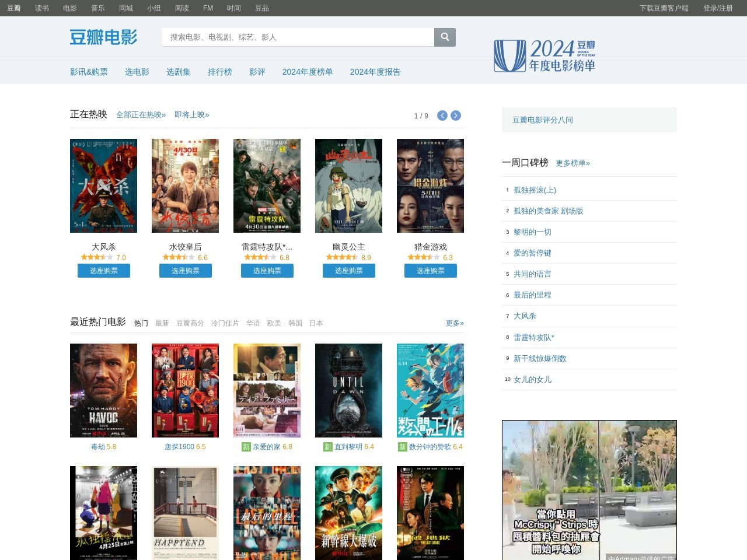Open 女儿的女儿 ranking entry
747x560 pixels.
(532, 379)
